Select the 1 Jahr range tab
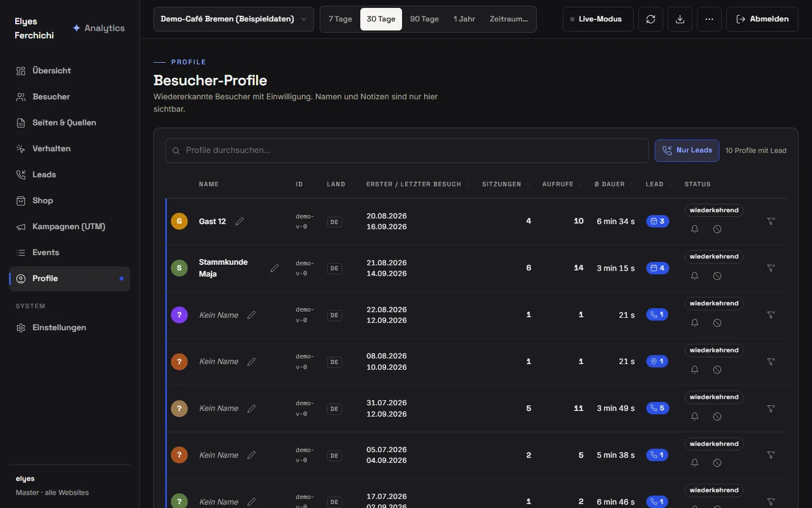Screen dimensions: 812x508 coord(464,19)
